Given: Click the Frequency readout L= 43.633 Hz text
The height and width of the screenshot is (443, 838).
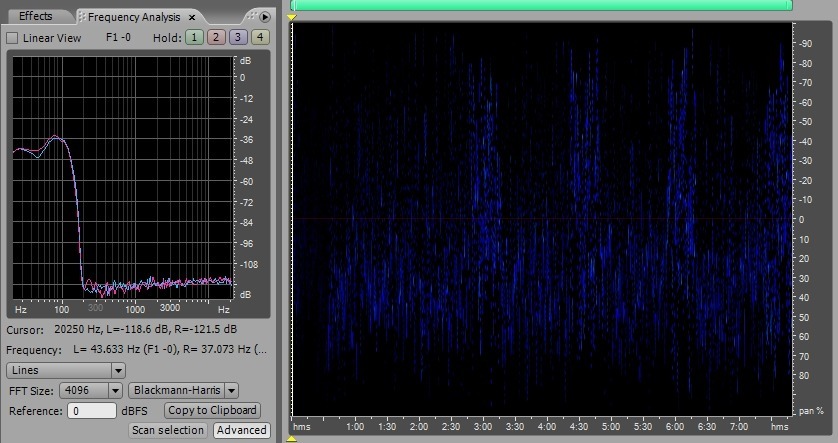Looking at the screenshot, I should [x=170, y=349].
